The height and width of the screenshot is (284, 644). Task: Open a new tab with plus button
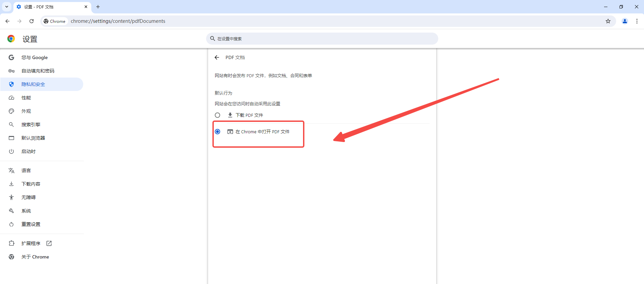coord(98,7)
